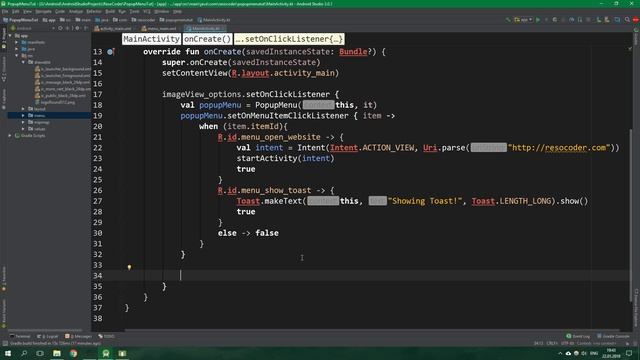640x360 pixels.
Task: Collapse the res folder
Action: pyautogui.click(x=17, y=56)
